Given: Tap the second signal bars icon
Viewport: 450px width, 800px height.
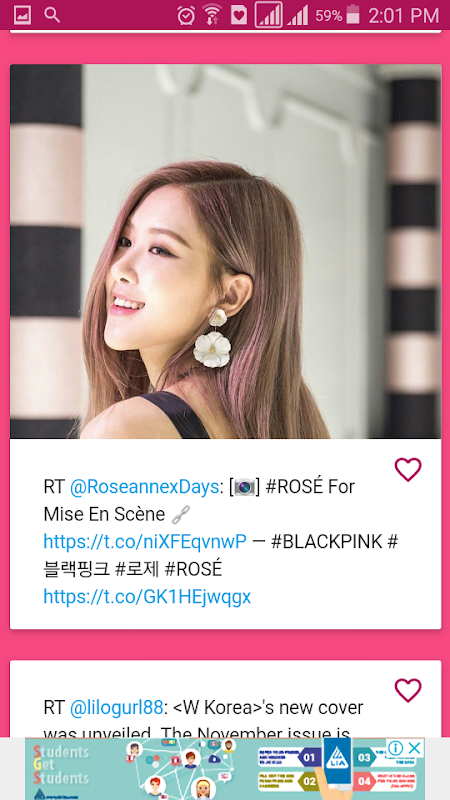Looking at the screenshot, I should click(297, 15).
